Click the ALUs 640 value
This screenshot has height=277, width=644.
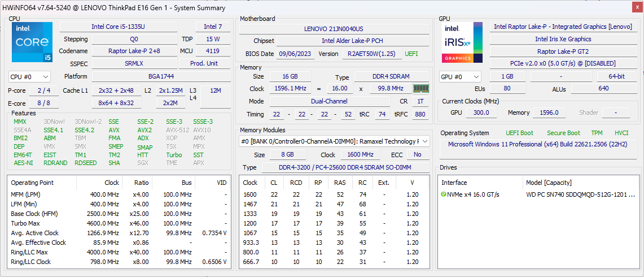tap(604, 89)
